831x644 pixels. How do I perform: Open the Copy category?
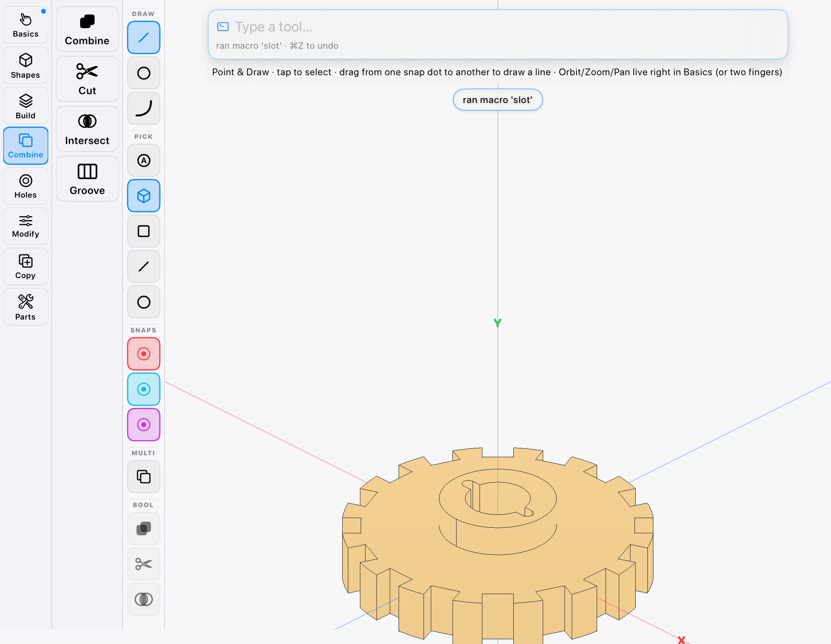(25, 266)
